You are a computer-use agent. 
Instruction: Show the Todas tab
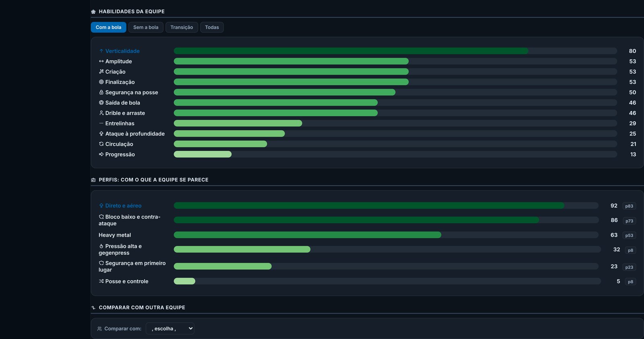pos(212,27)
